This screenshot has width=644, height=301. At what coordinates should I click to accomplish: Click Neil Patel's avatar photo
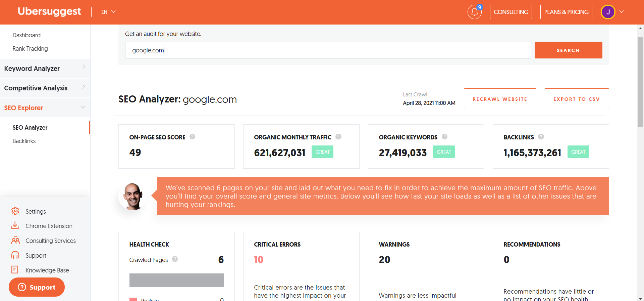coord(133,196)
